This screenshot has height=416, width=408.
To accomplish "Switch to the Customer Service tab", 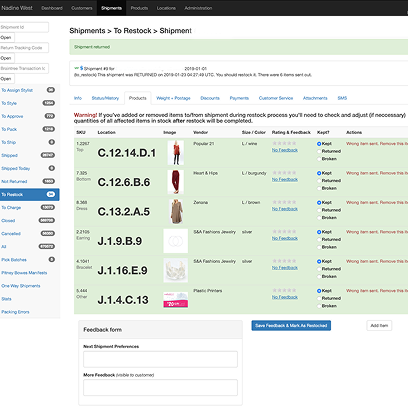I will [x=276, y=98].
